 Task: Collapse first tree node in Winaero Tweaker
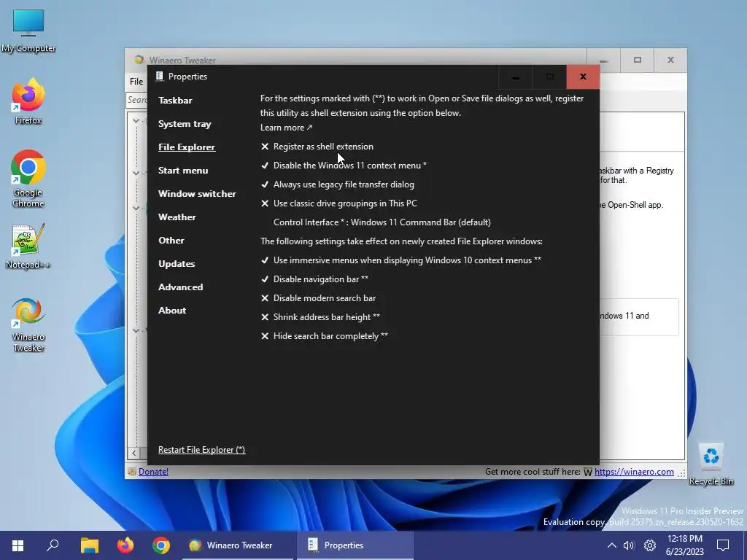[x=136, y=121]
